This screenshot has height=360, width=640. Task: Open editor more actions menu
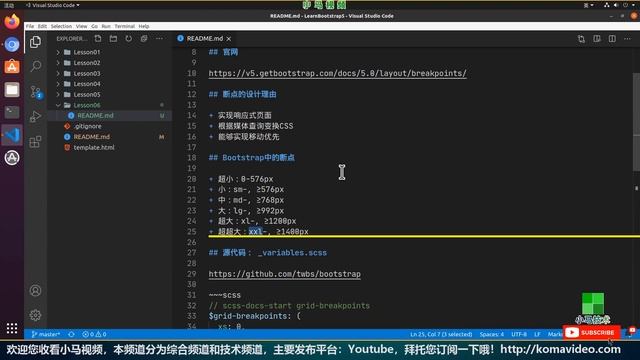click(x=627, y=39)
